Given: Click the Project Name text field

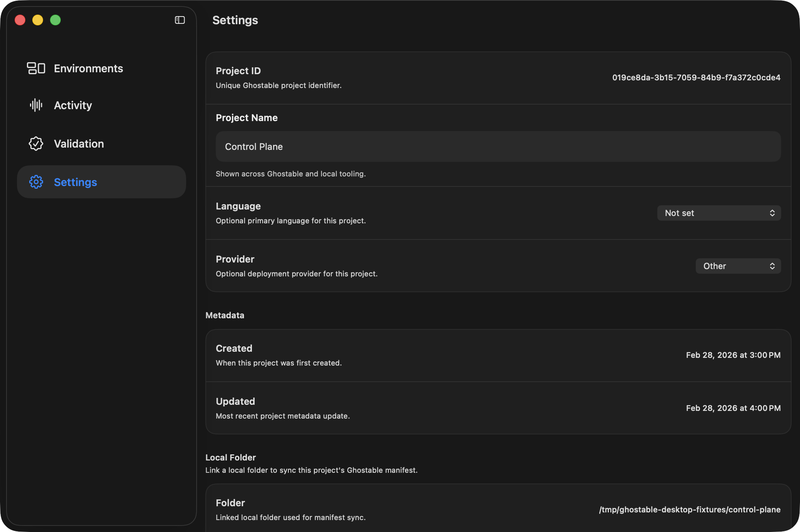Looking at the screenshot, I should pos(498,146).
